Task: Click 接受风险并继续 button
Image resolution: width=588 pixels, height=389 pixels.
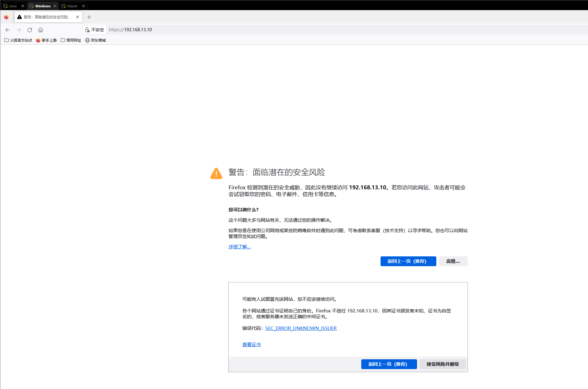Action: 442,364
